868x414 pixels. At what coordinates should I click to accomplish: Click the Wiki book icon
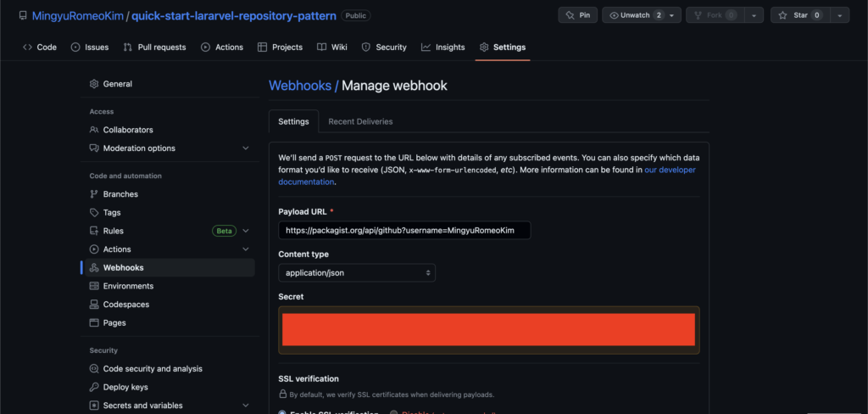click(x=321, y=48)
